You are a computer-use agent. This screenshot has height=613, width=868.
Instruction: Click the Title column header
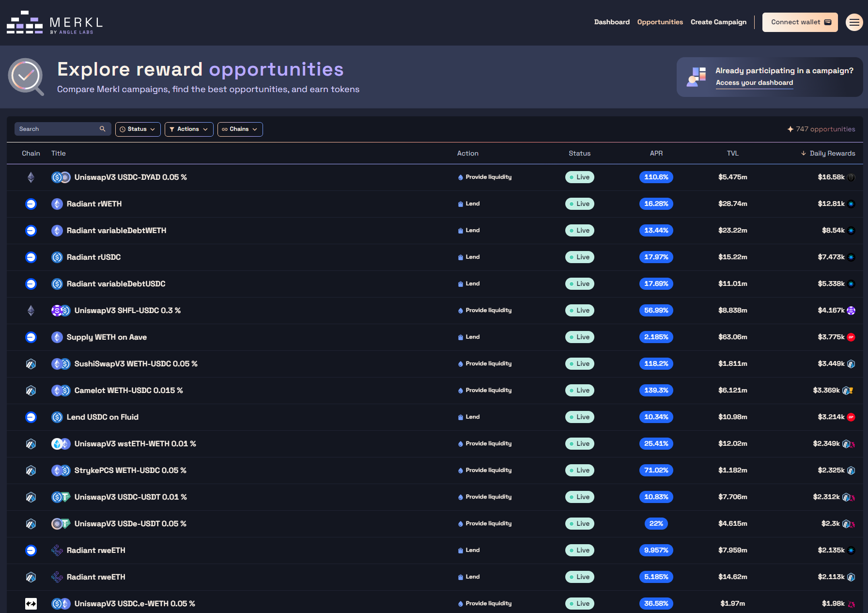(x=59, y=153)
